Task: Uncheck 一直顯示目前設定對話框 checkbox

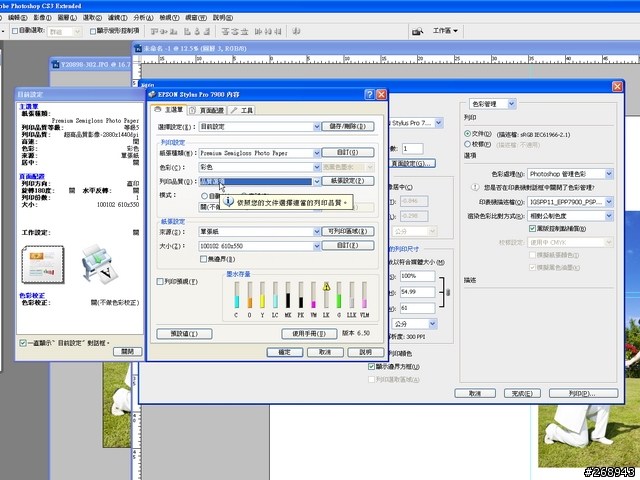Action: point(23,343)
